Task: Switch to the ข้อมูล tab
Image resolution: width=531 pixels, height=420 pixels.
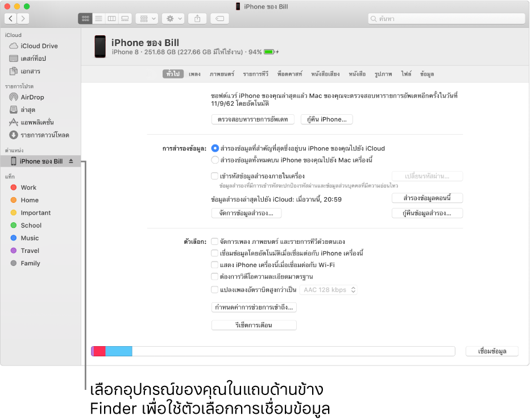Action: 427,74
